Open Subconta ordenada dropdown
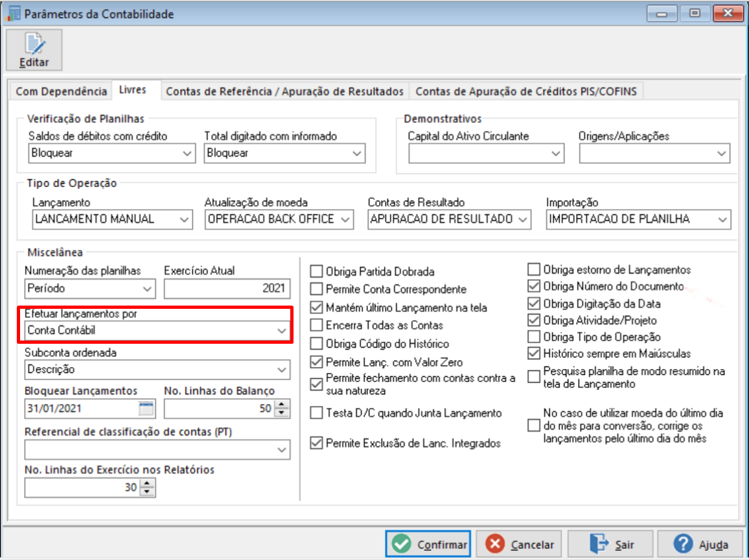The height and width of the screenshot is (560, 749). (157, 370)
